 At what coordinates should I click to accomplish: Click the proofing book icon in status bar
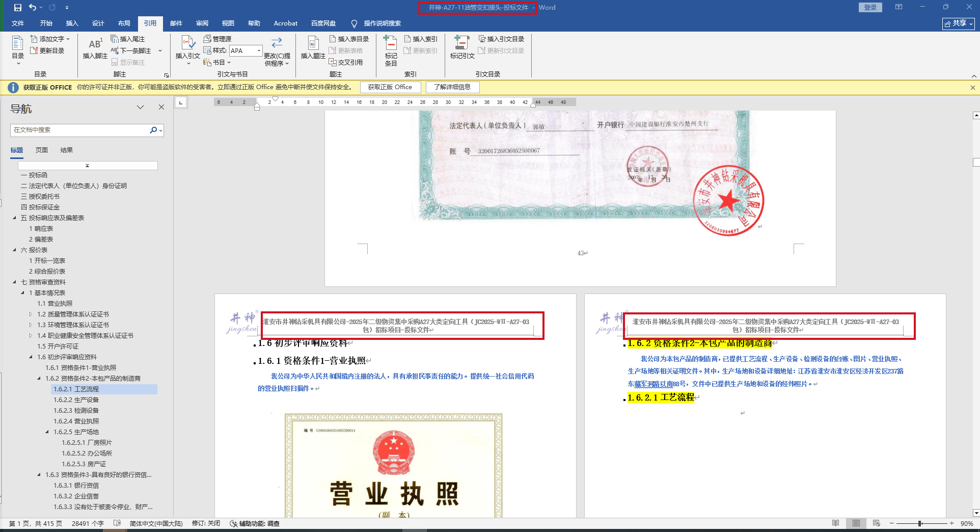point(117,523)
